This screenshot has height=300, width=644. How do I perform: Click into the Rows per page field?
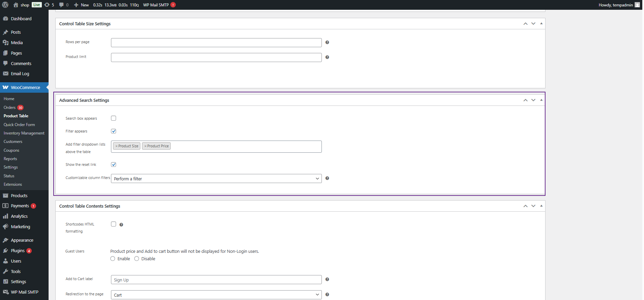pos(216,42)
